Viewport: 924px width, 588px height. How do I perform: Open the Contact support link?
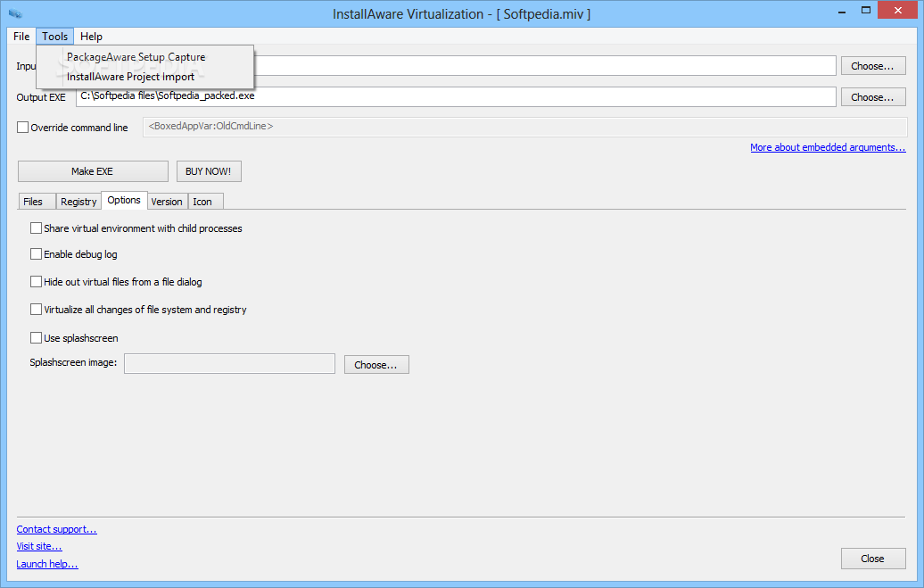coord(56,529)
